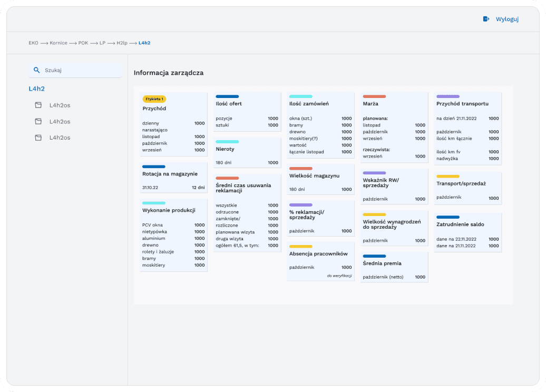Click the red bar above Marża

(374, 96)
